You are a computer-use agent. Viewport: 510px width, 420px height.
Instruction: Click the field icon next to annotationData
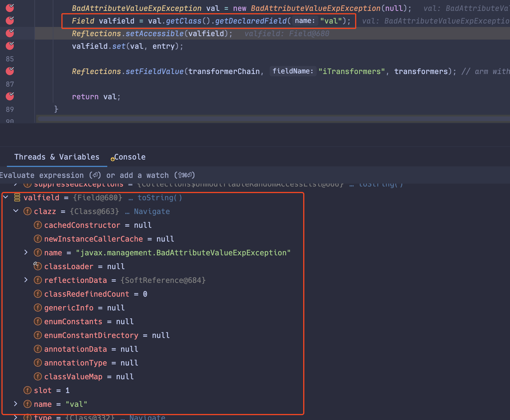(38, 349)
